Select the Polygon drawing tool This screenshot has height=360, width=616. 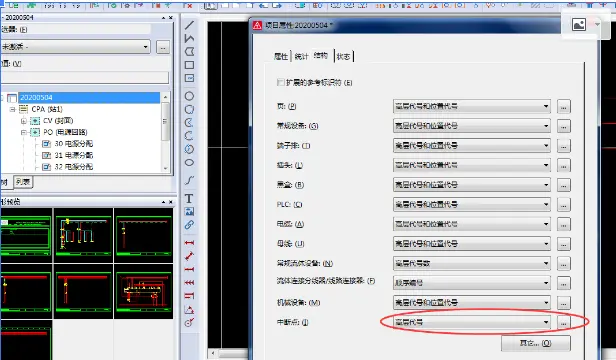[189, 51]
